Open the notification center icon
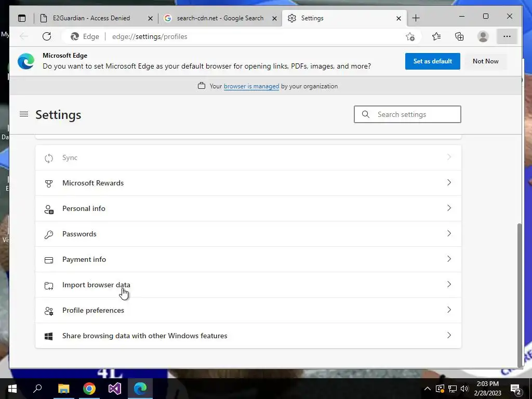 pos(516,389)
